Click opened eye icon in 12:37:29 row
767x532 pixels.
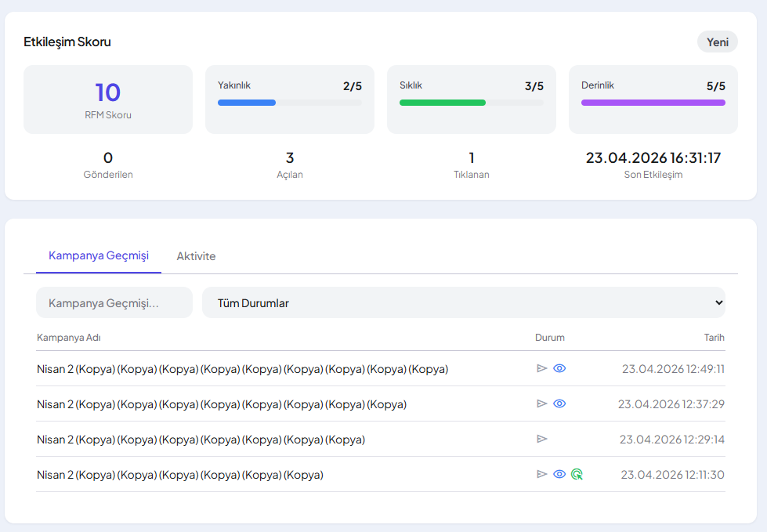[x=559, y=404]
